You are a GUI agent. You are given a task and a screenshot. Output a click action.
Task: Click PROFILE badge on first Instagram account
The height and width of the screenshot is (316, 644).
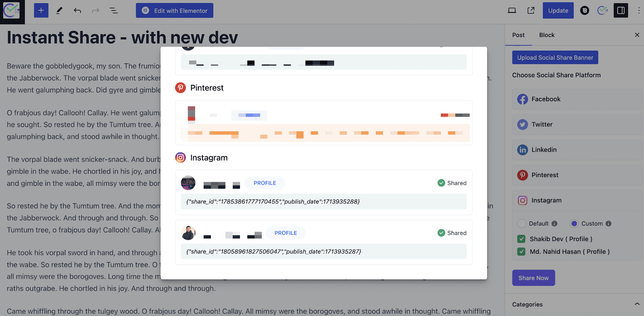coord(265,183)
